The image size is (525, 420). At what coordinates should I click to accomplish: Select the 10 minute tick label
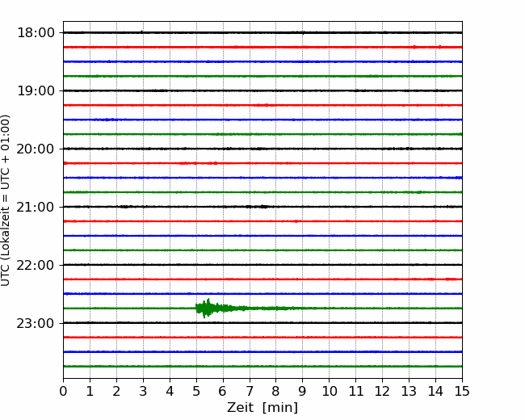329,392
